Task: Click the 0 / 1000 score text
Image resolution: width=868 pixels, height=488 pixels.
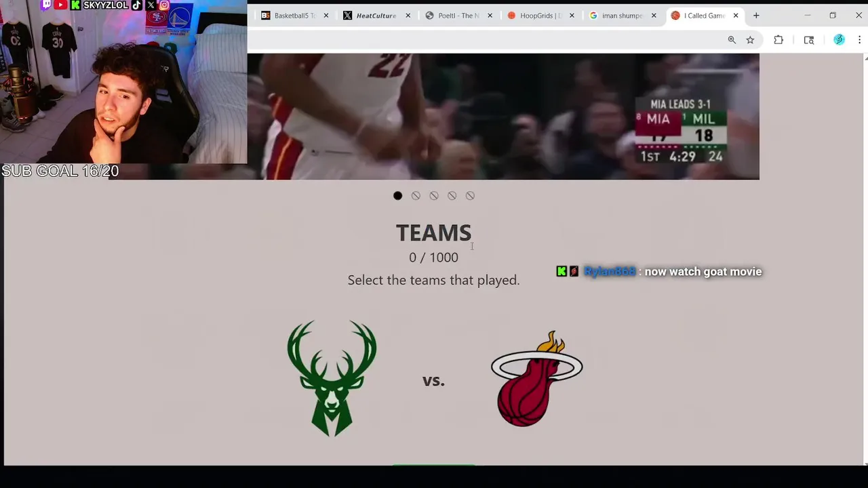Action: coord(433,258)
